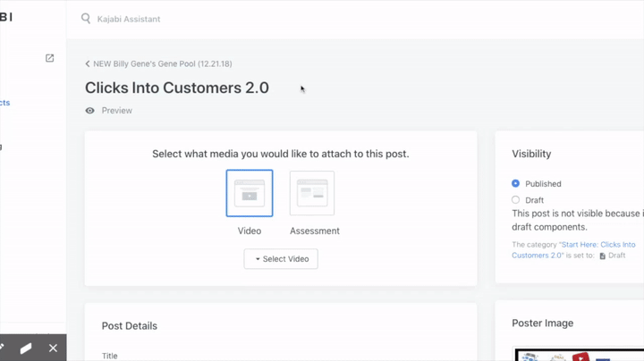
Task: Open the Preview link
Action: point(116,111)
